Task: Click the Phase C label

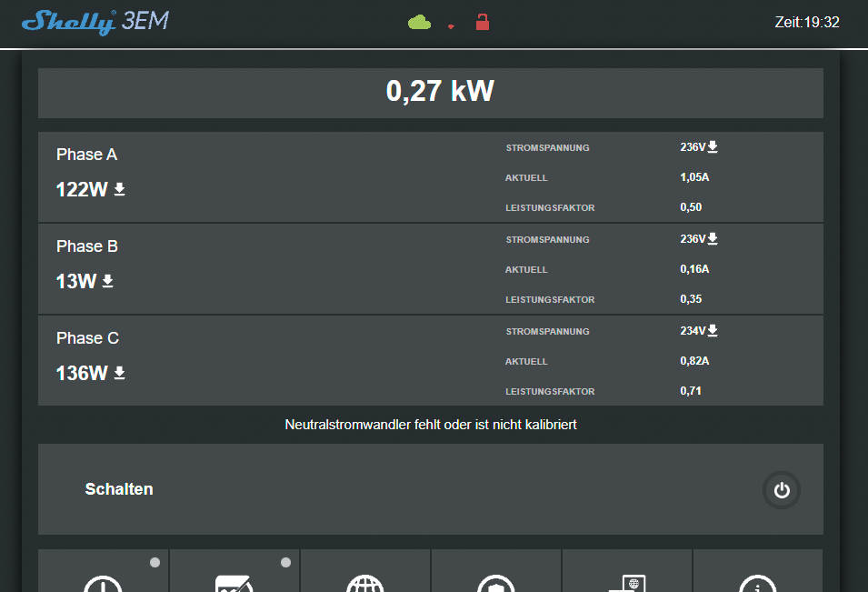Action: point(87,338)
